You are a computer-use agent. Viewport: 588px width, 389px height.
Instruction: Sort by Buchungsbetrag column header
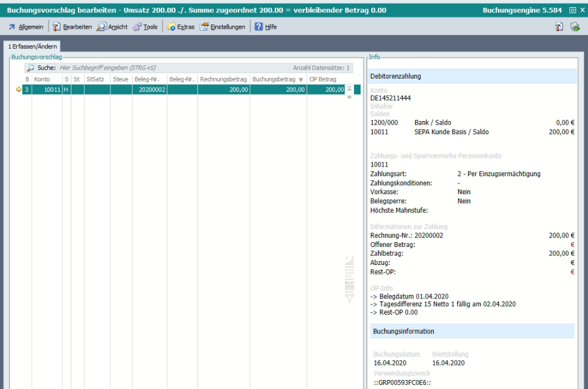(274, 79)
